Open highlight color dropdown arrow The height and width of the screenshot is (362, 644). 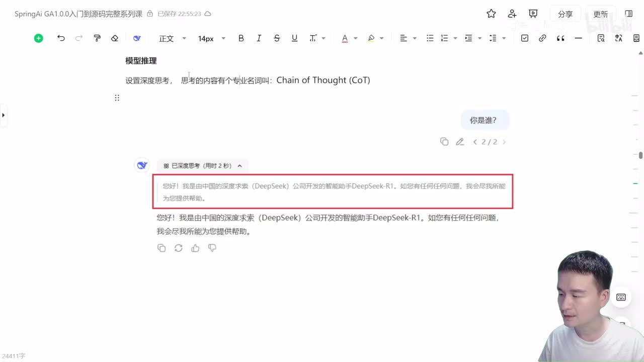click(382, 38)
